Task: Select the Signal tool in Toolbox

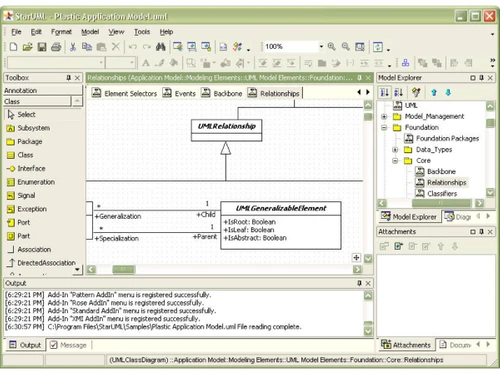Action: (22, 196)
